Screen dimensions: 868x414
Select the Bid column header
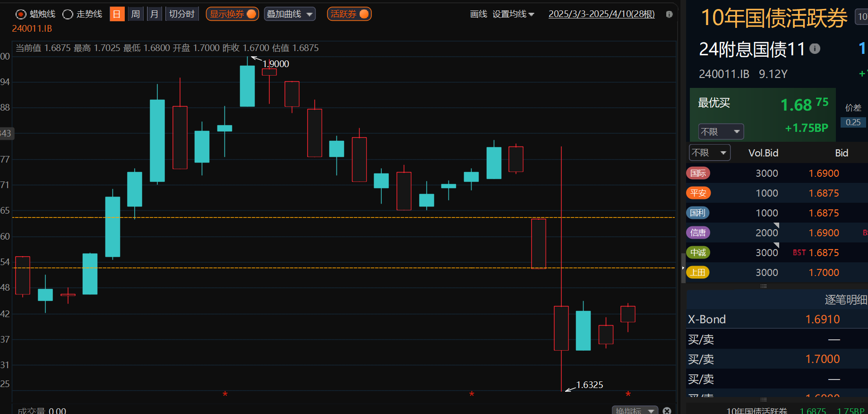[x=842, y=153]
